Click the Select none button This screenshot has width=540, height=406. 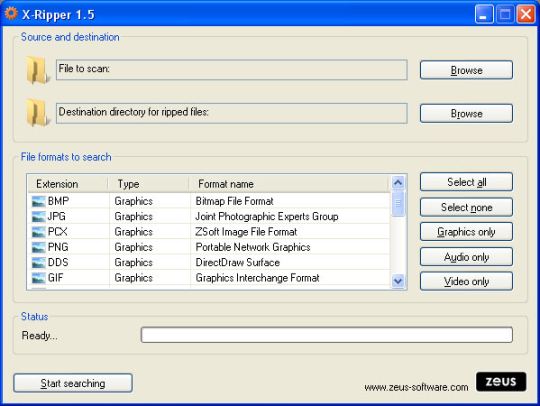pos(466,207)
